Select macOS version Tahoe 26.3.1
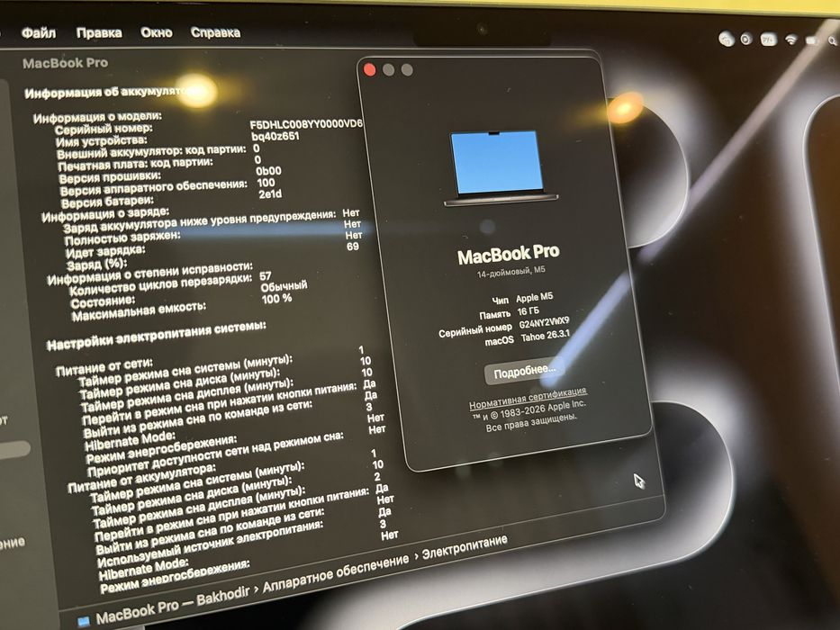The width and height of the screenshot is (840, 630). [546, 336]
